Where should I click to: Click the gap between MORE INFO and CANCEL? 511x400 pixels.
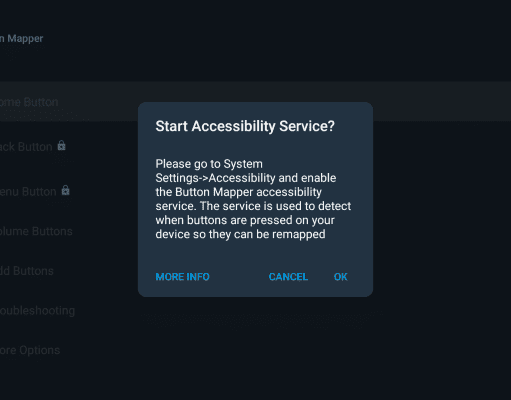click(239, 277)
